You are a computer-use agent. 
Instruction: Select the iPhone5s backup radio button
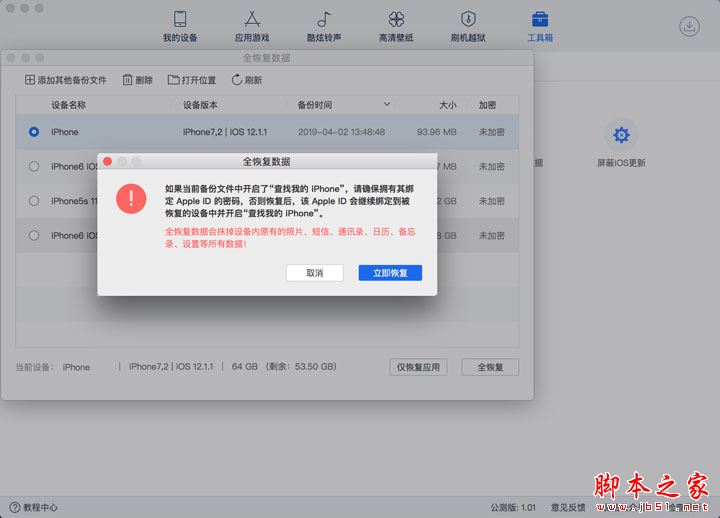[35, 201]
